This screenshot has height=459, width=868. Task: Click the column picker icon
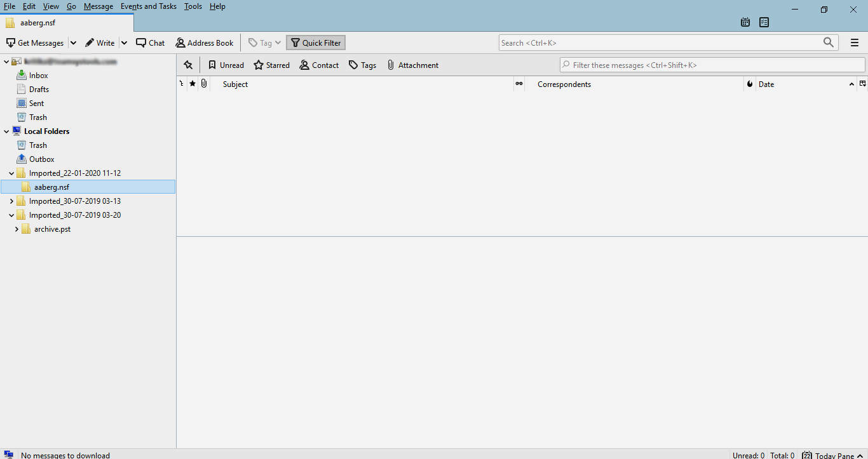point(862,84)
